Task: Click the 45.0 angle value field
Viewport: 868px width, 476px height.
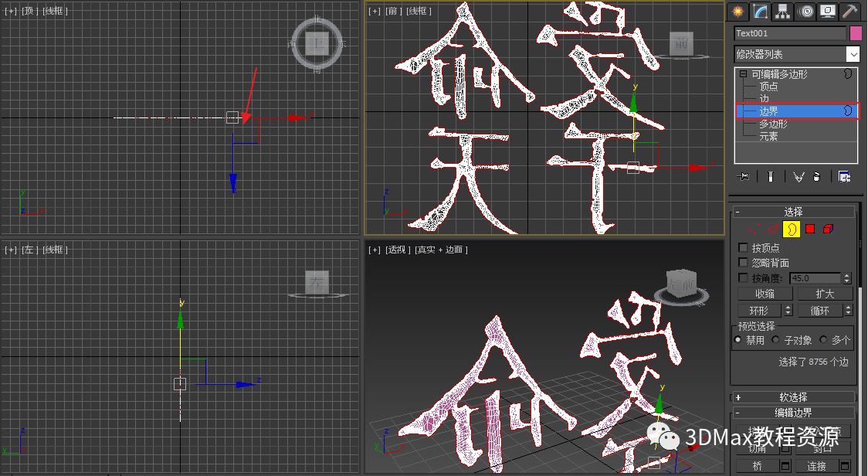Action: tap(816, 277)
